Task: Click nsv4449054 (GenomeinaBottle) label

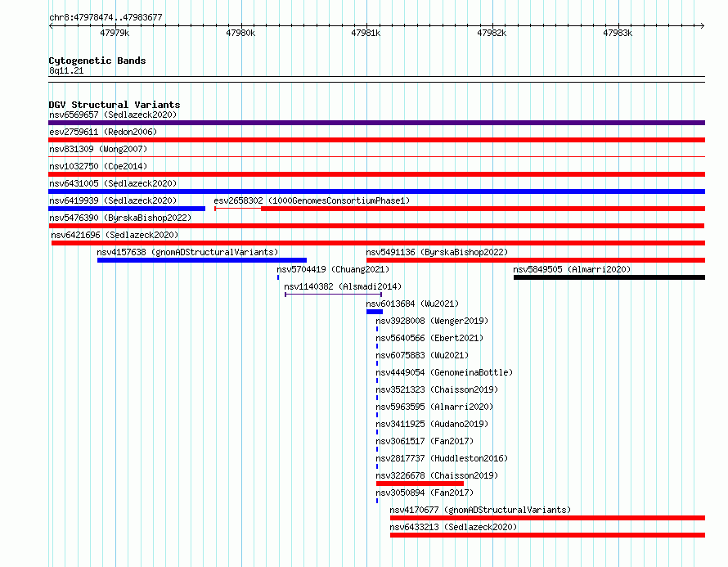Action: coord(444,372)
